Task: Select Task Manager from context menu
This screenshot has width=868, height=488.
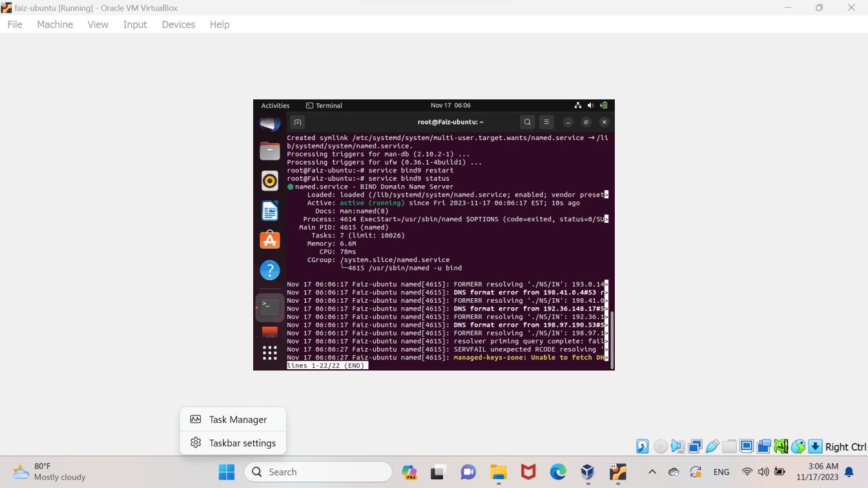Action: coord(233,420)
